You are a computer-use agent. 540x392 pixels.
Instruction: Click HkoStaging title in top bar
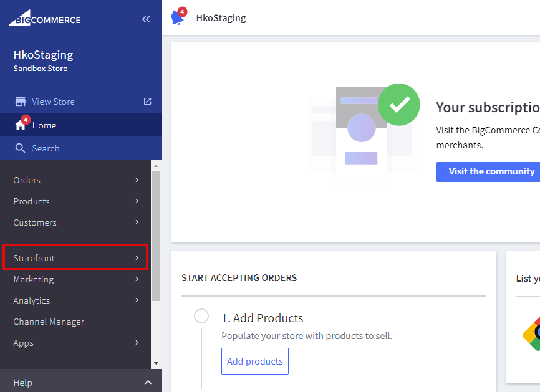click(x=221, y=18)
